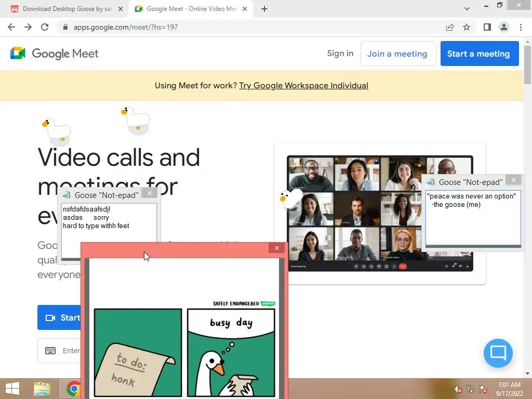Screen dimensions: 532x399
Task: Click the taskbar clock showing 7:01 AM
Action: [509, 389]
